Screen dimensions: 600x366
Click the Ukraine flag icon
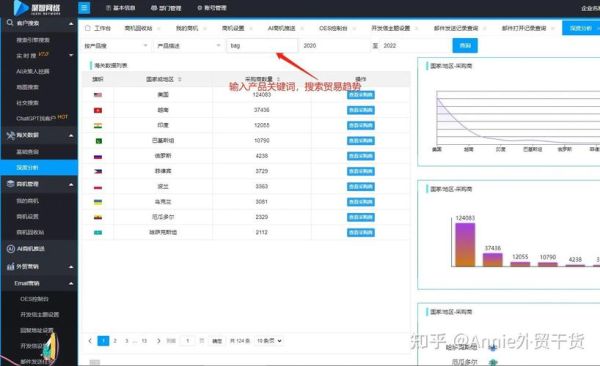pos(98,202)
